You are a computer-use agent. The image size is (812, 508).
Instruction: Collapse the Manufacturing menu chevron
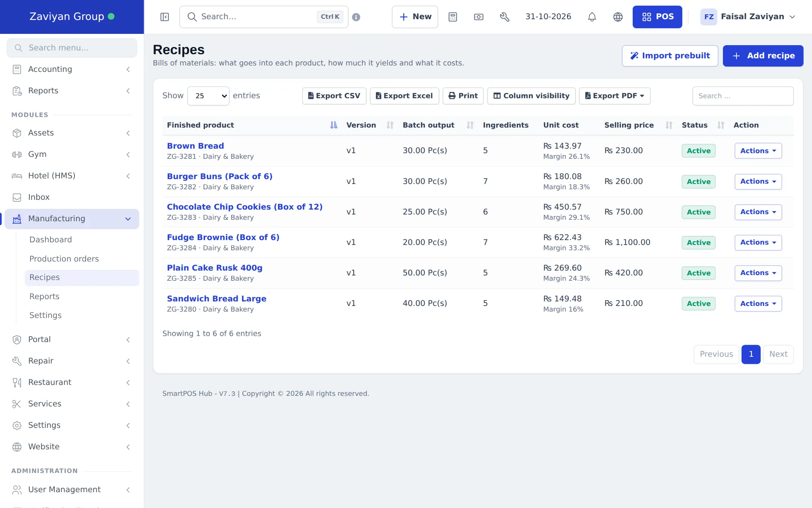tap(128, 219)
